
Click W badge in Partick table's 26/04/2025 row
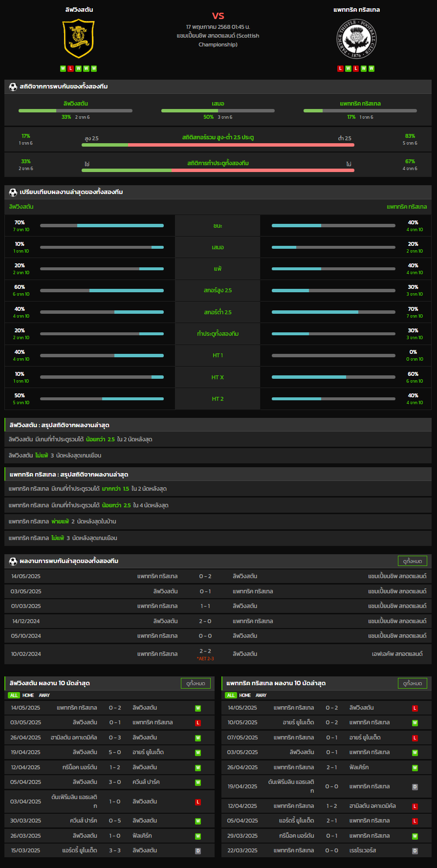(415, 768)
